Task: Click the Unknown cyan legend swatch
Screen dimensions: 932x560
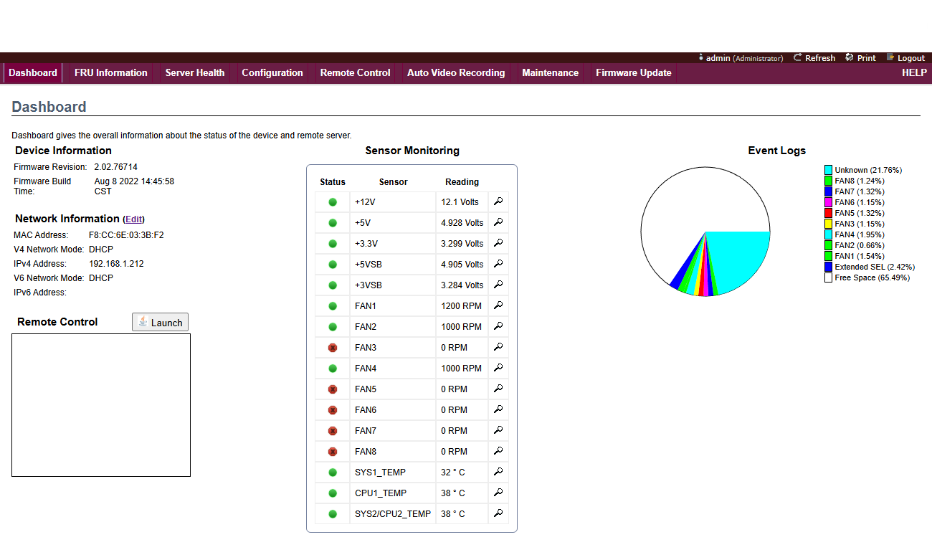Action: tap(828, 170)
